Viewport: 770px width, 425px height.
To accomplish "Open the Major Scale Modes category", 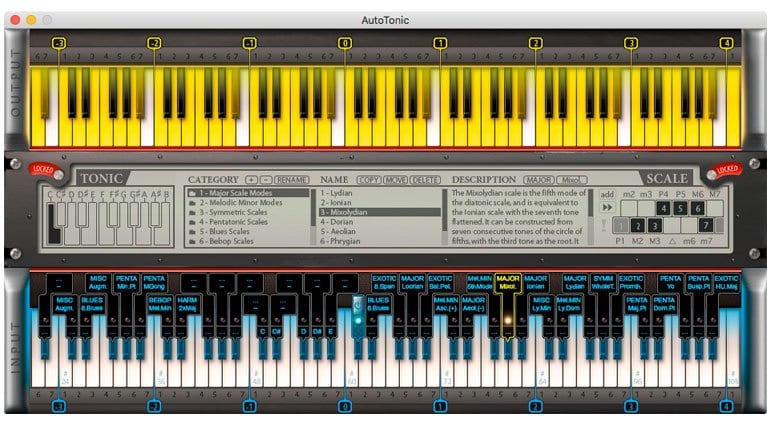I will 247,193.
